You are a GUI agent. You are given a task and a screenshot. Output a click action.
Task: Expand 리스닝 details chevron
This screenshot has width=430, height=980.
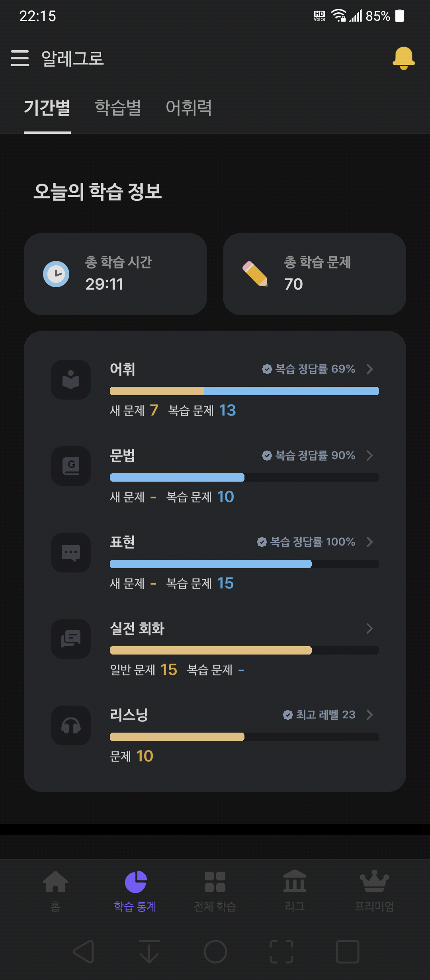[369, 715]
